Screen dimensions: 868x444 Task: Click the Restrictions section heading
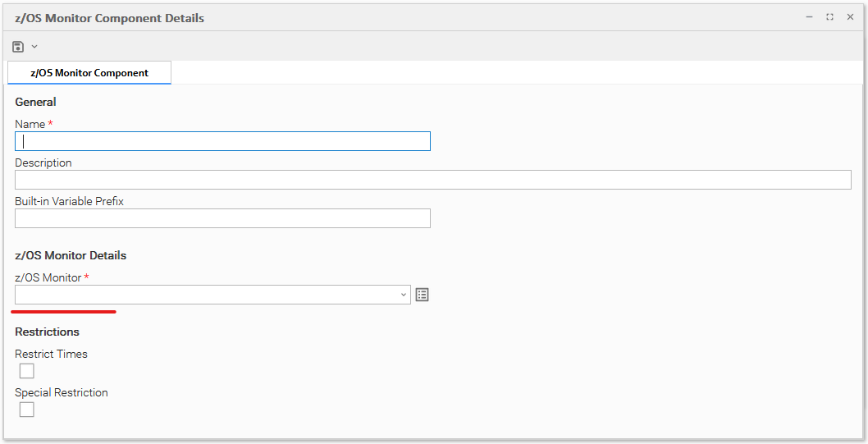(x=47, y=332)
